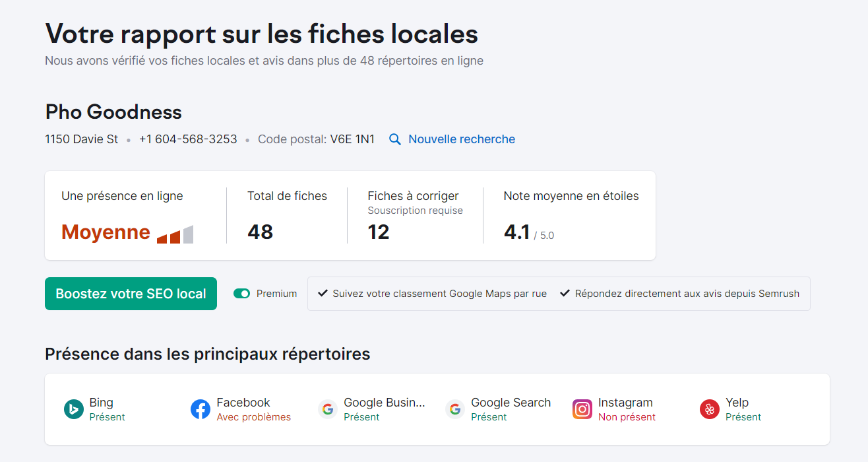868x462 pixels.
Task: Click the signal bars icon next to Moyenne
Action: pos(175,234)
